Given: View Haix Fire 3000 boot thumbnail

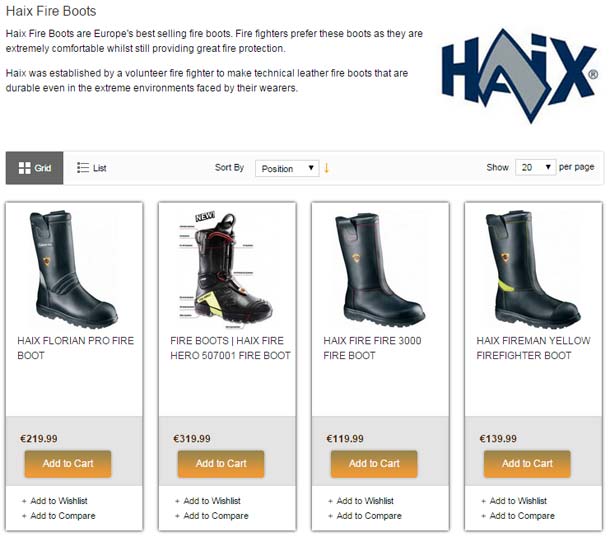Looking at the screenshot, I should (x=380, y=270).
